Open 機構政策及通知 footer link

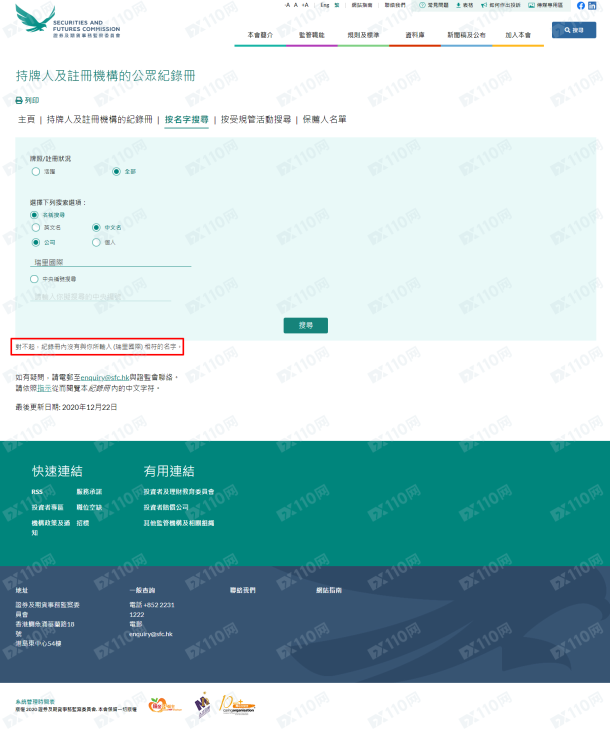click(x=50, y=528)
